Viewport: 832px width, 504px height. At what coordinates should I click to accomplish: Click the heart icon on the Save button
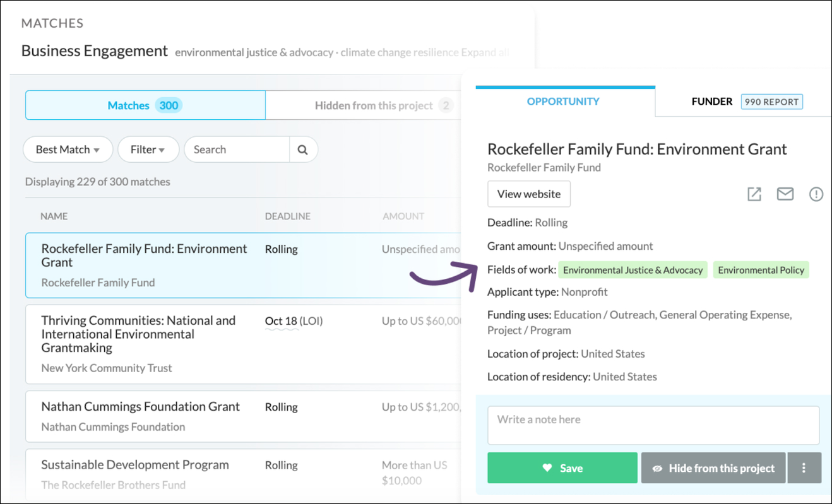click(x=547, y=467)
